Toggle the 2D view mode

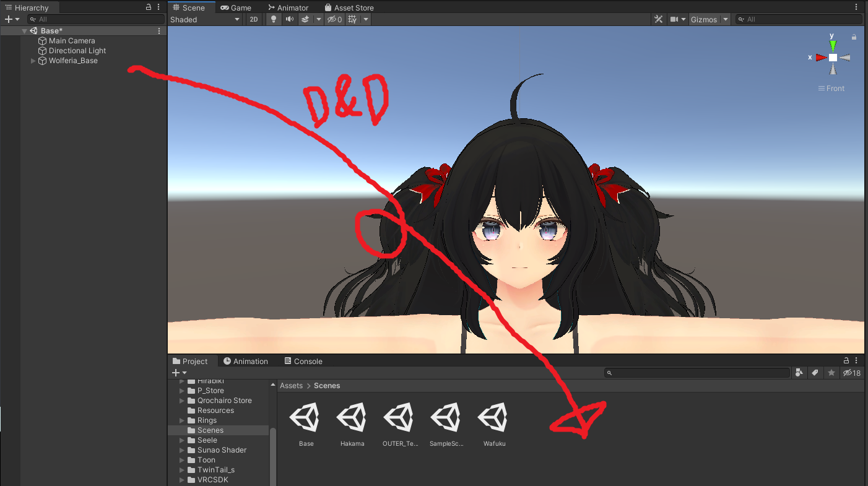pyautogui.click(x=253, y=19)
